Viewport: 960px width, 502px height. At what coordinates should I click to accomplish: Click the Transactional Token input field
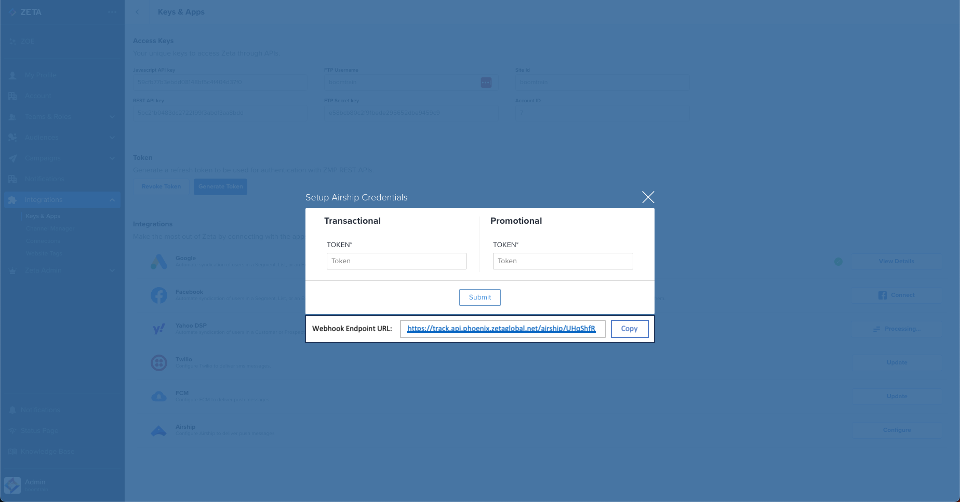tap(396, 261)
